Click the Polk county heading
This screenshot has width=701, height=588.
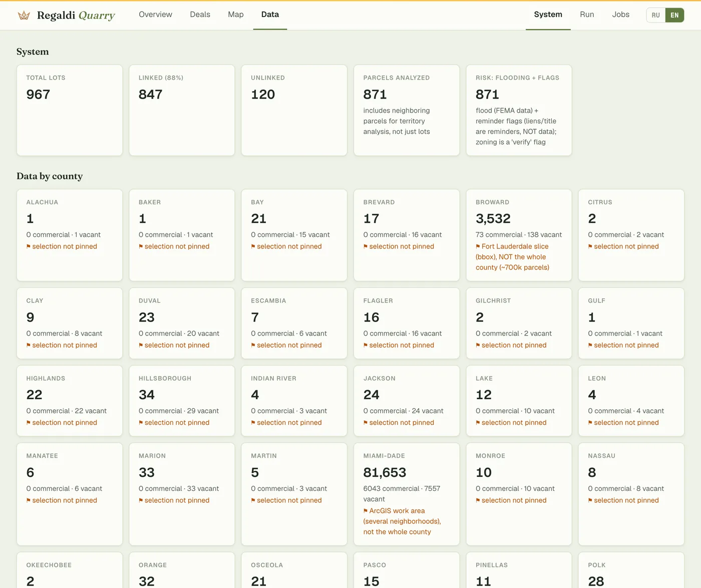pyautogui.click(x=596, y=565)
